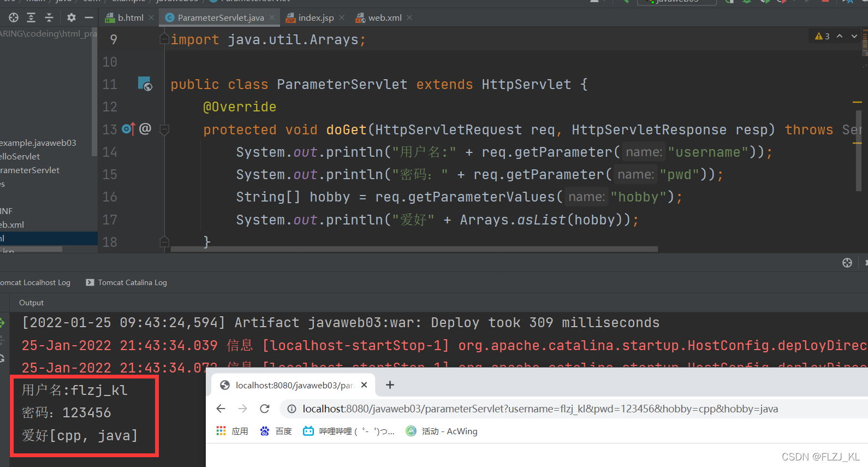Hide the project panel with minus icon
Viewport: 868px width, 467px height.
(x=88, y=17)
